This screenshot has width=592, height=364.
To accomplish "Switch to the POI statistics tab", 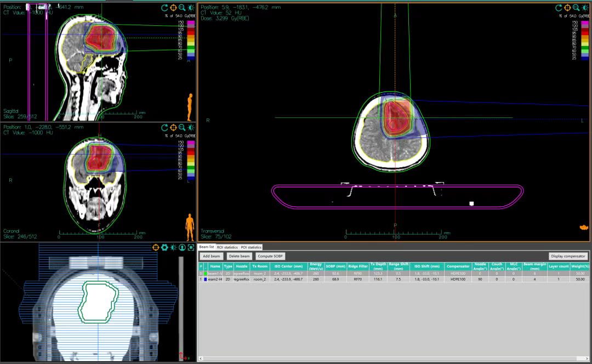I will [252, 248].
